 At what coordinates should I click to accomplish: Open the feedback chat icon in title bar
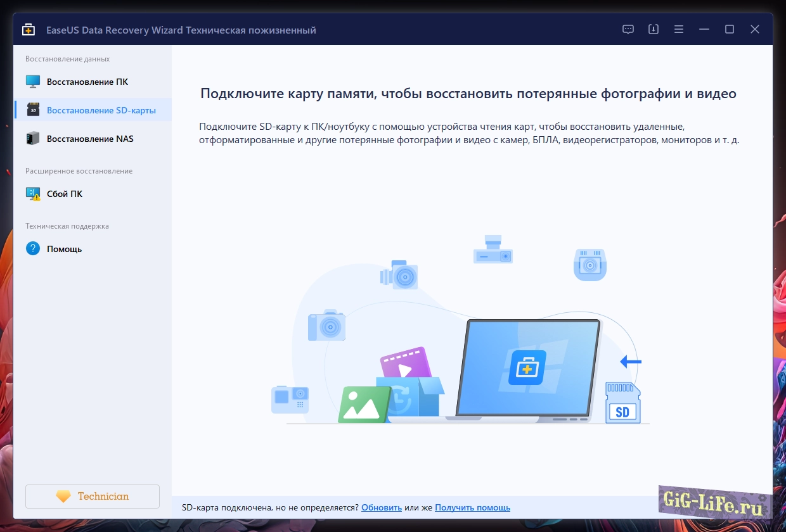[x=628, y=30]
